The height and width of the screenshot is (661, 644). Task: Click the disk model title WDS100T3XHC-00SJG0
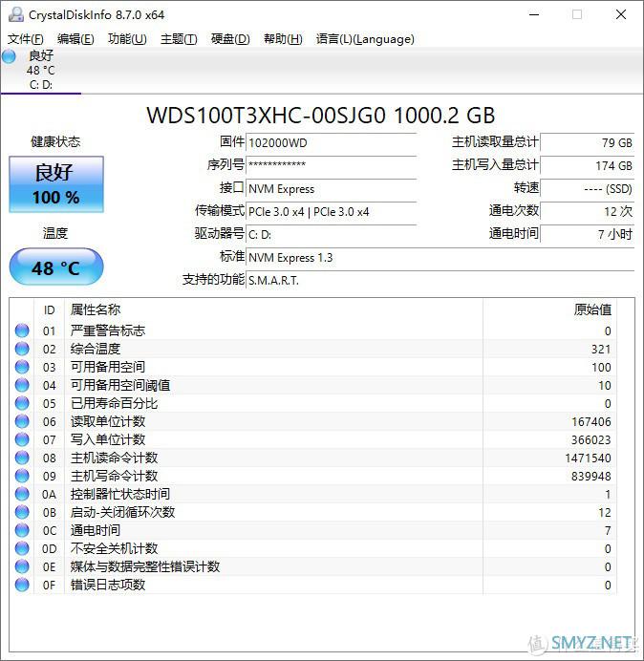coord(267,116)
